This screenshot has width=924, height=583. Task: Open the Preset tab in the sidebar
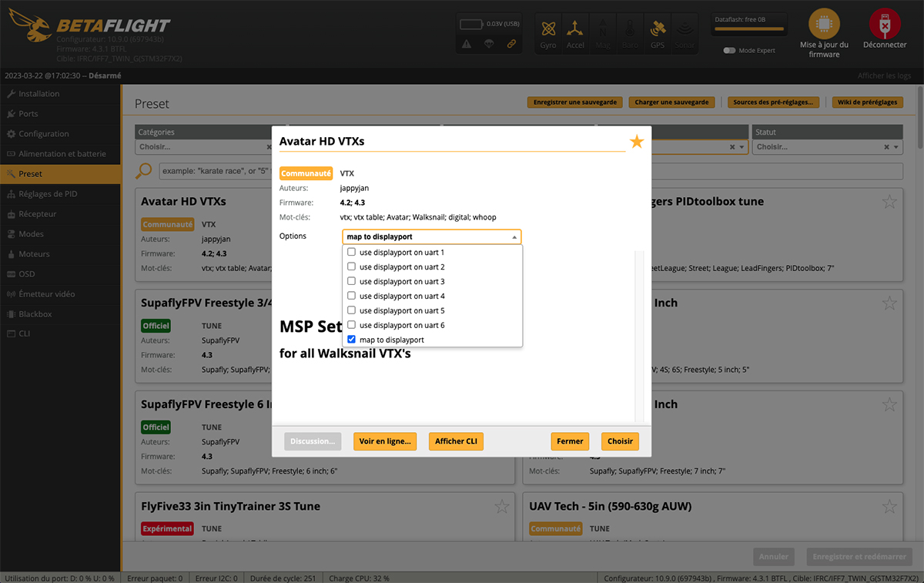tap(60, 174)
